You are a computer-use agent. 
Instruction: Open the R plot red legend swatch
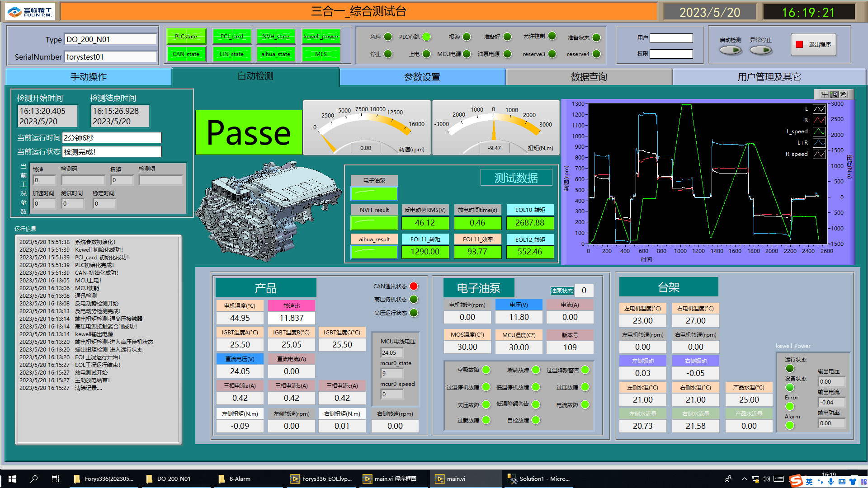pyautogui.click(x=819, y=120)
